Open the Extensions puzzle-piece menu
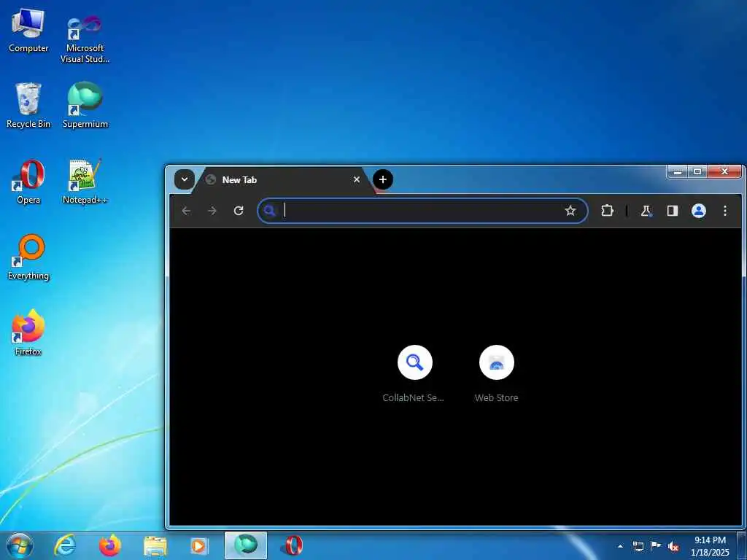747x560 pixels. [607, 211]
